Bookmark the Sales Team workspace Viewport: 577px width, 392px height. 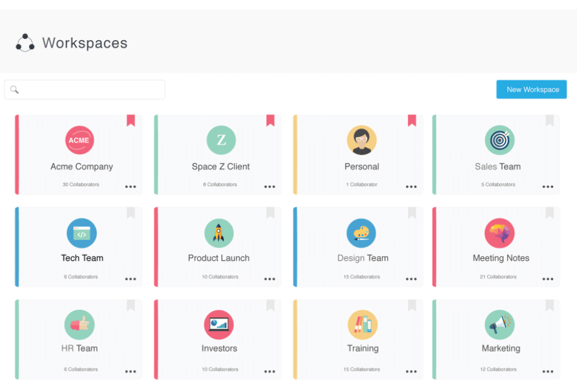tap(549, 120)
